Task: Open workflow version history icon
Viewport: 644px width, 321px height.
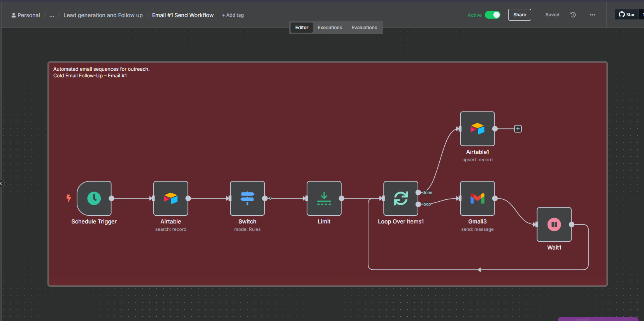Action: coord(573,15)
